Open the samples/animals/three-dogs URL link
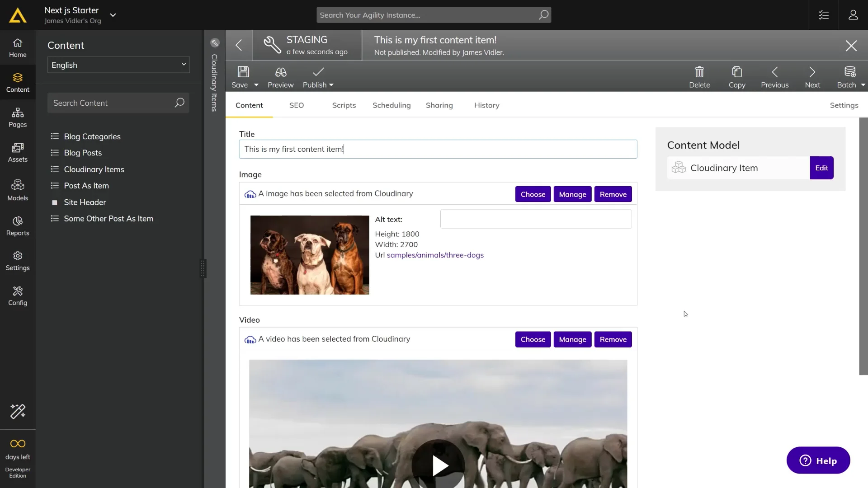The width and height of the screenshot is (868, 488). pyautogui.click(x=435, y=255)
